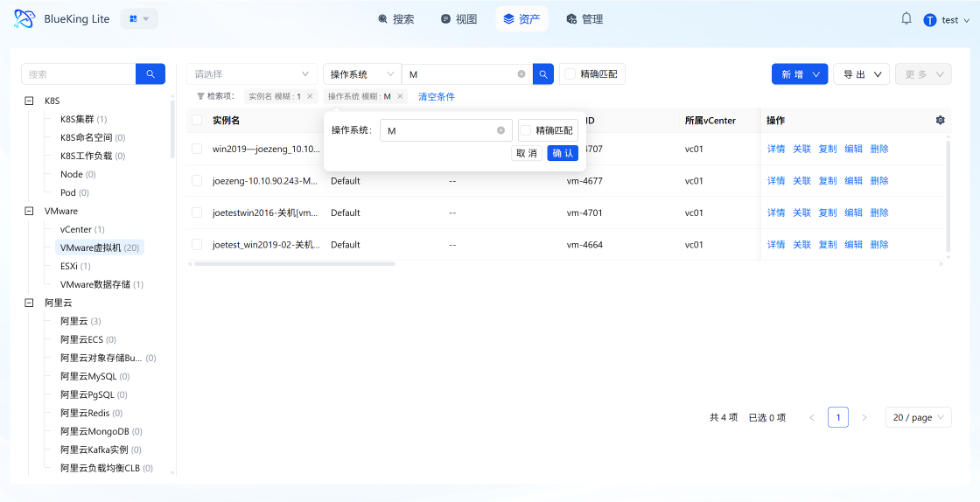Click 编辑 for the win2019—joezeng row

[853, 149]
